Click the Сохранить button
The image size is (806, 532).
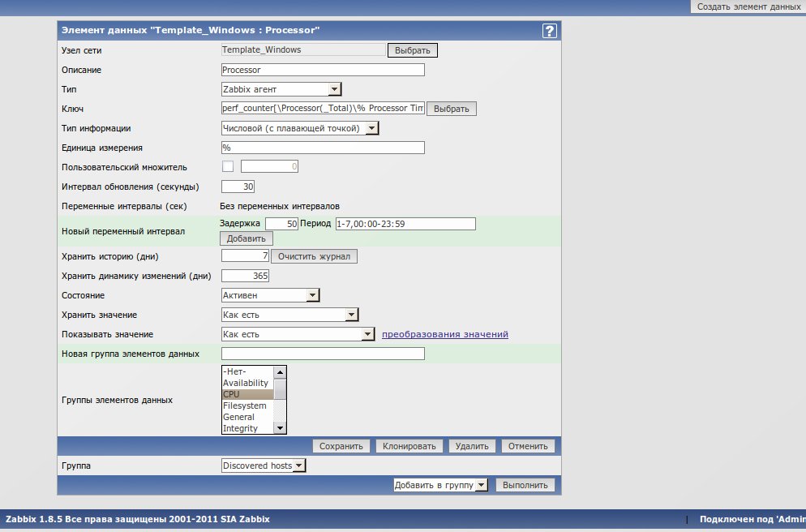tap(341, 446)
